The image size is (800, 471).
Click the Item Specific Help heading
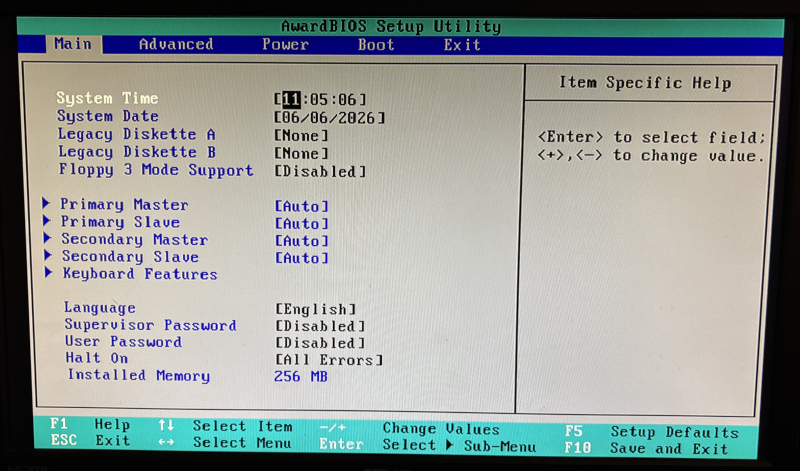[645, 83]
